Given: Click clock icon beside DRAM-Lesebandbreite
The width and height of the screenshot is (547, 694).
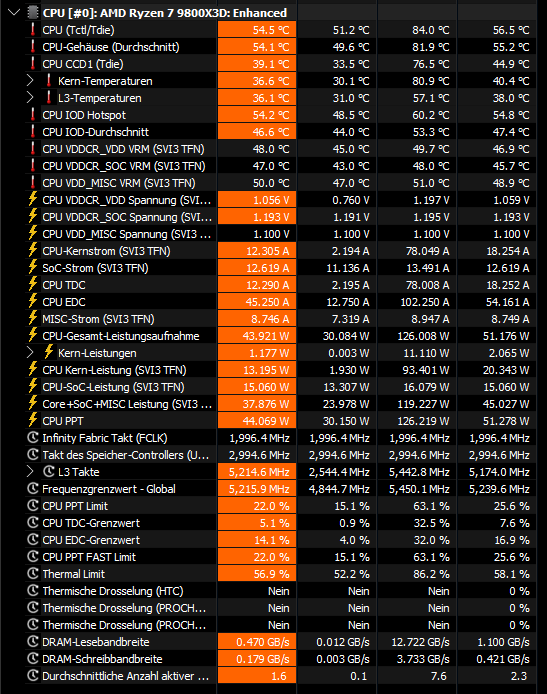Looking at the screenshot, I should click(33, 642).
